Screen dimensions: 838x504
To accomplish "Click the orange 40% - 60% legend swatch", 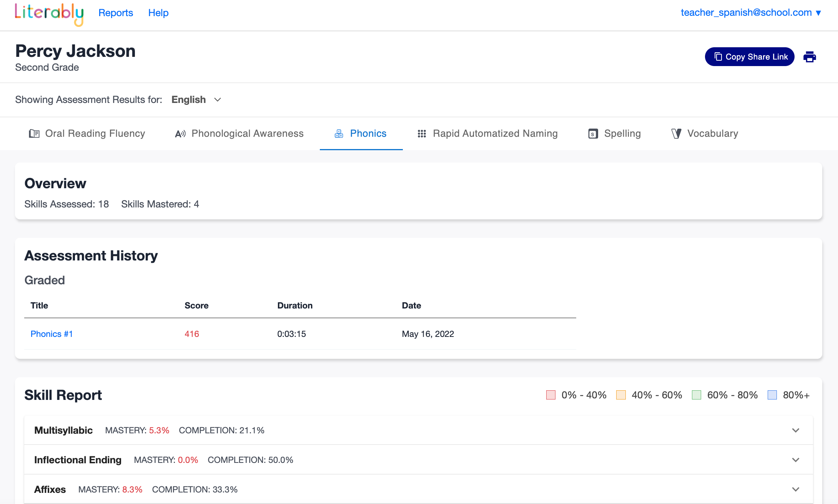I will pyautogui.click(x=621, y=395).
